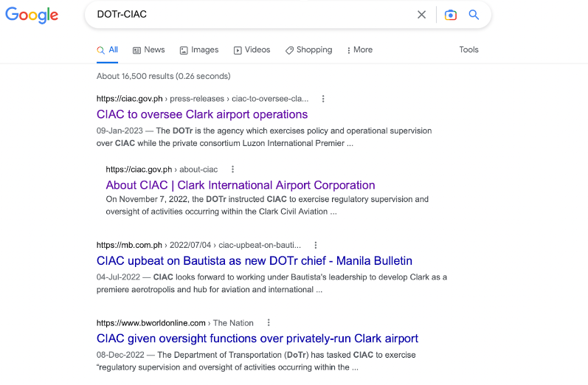Click the Google logo
This screenshot has height=385, width=588.
coord(32,15)
